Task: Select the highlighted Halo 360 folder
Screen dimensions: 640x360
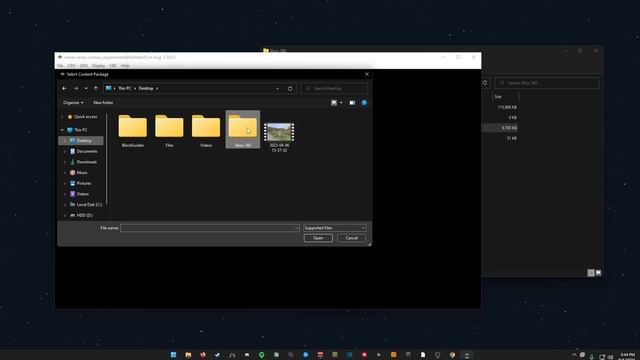Action: (x=243, y=129)
